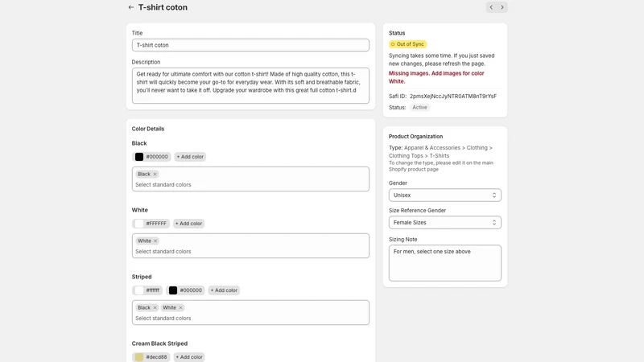
Task: Go back using the arrow beside T-shirt coton
Action: pyautogui.click(x=130, y=7)
